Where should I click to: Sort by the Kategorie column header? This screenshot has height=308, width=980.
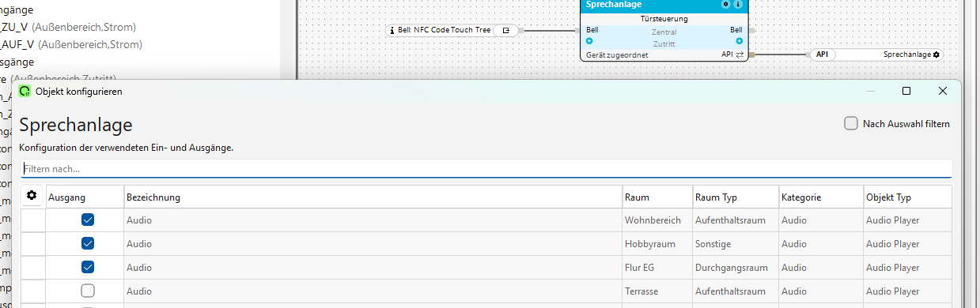(821, 197)
